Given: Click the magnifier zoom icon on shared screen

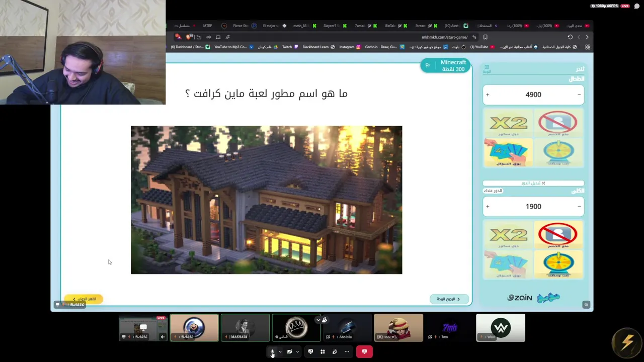Looking at the screenshot, I should coord(586,305).
